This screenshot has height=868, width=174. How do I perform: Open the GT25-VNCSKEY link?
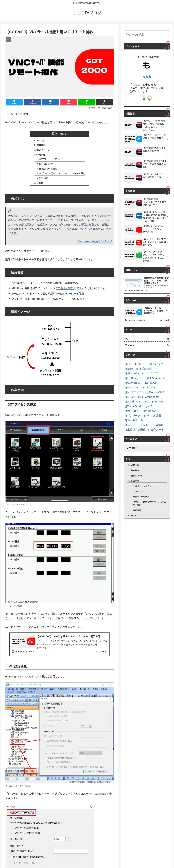(x=65, y=288)
